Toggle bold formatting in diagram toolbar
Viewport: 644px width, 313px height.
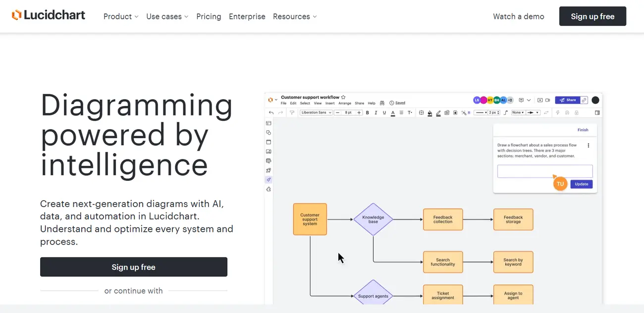368,113
